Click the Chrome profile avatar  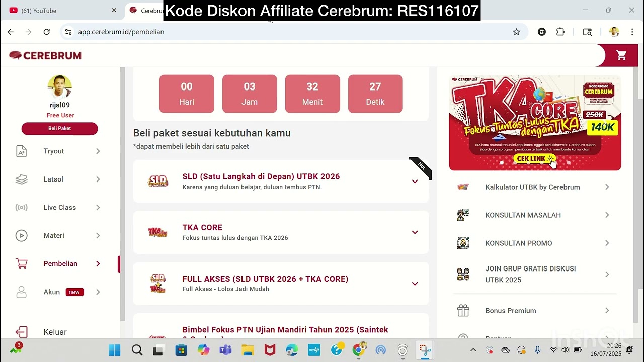(x=614, y=32)
